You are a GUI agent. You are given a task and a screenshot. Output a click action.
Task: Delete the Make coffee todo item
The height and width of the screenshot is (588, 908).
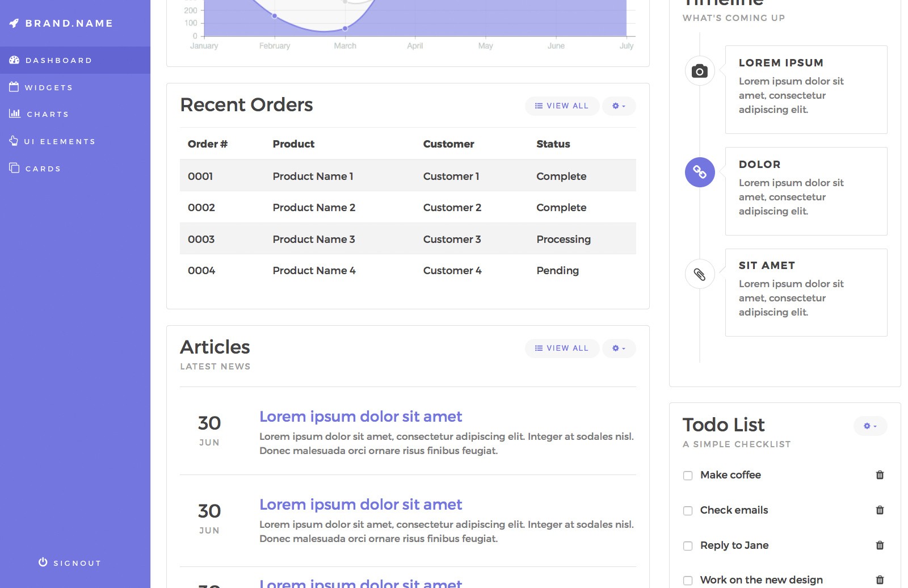(x=880, y=475)
